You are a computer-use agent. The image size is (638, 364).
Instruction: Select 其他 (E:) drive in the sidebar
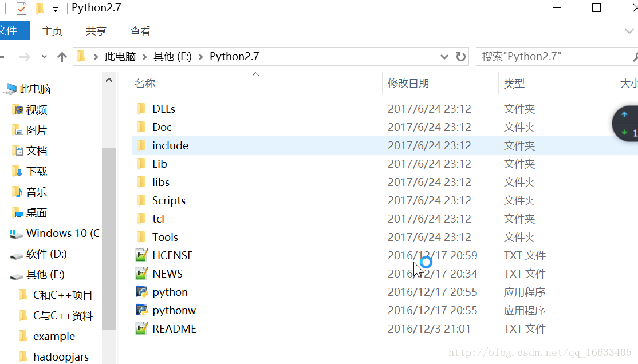[45, 275]
